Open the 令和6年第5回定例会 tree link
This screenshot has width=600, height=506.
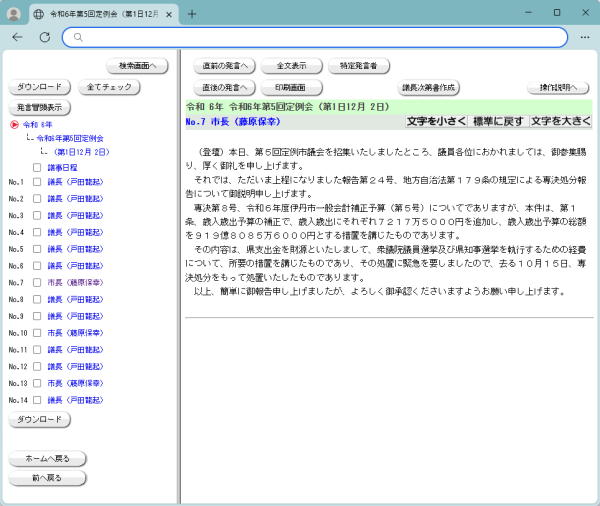point(70,138)
